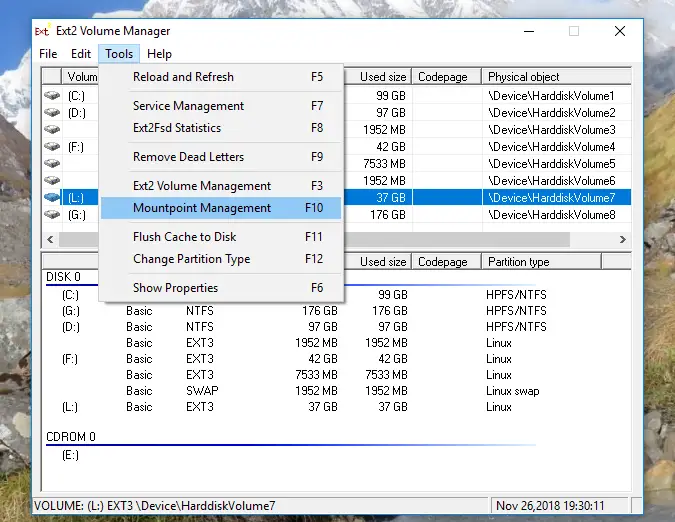Viewport: 675px width, 522px height.
Task: Click Partition type column header
Action: click(x=541, y=262)
